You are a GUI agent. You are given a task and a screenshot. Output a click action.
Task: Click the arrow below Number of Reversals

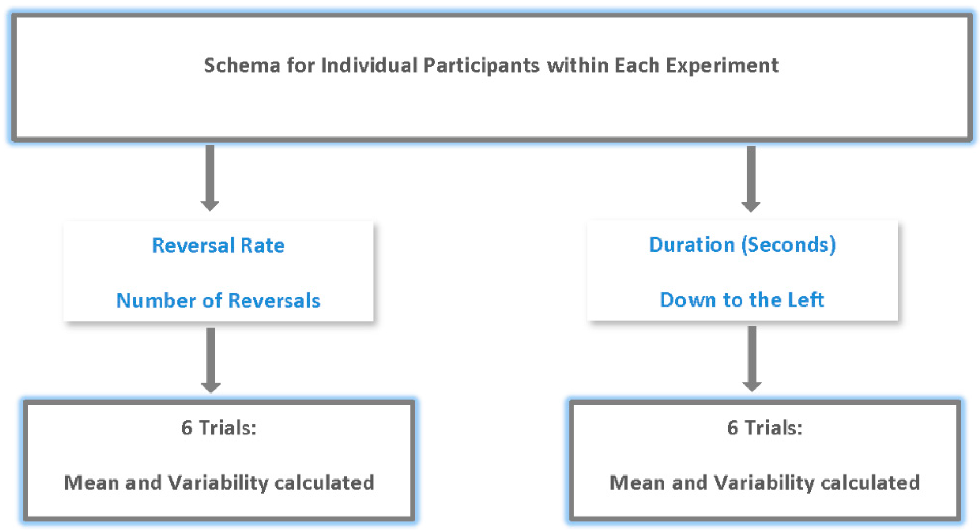[x=211, y=360]
